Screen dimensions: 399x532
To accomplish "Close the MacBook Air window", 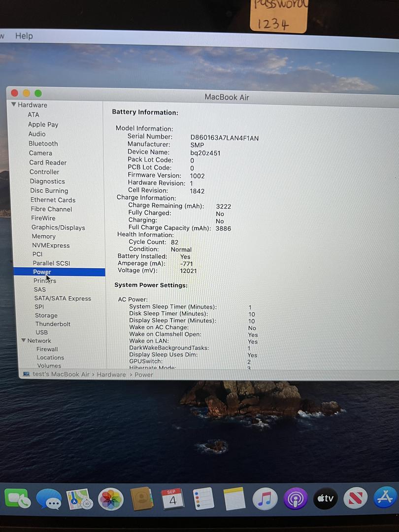I will 15,93.
